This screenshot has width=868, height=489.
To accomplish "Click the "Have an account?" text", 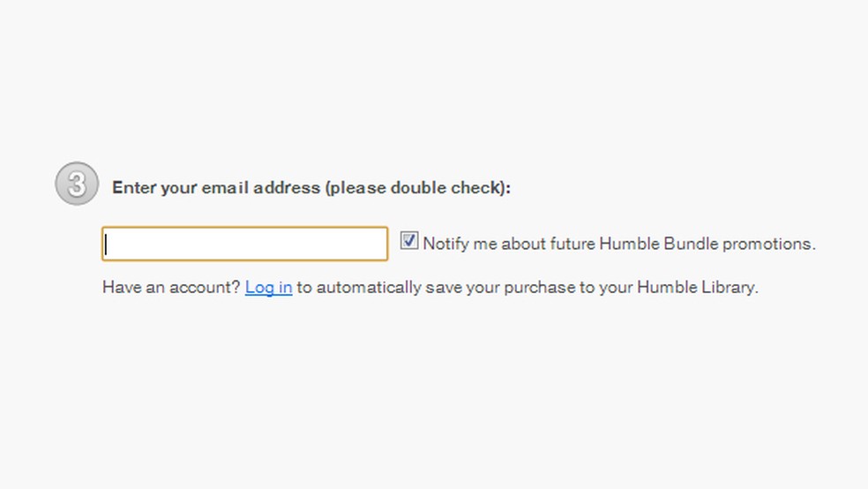I will 171,287.
